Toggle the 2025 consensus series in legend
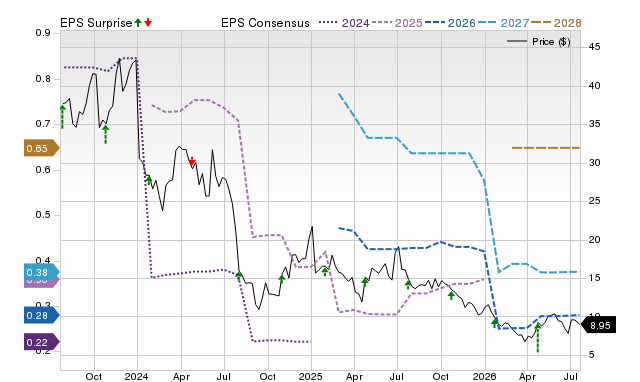Viewport: 640px width, 382px height. click(397, 23)
